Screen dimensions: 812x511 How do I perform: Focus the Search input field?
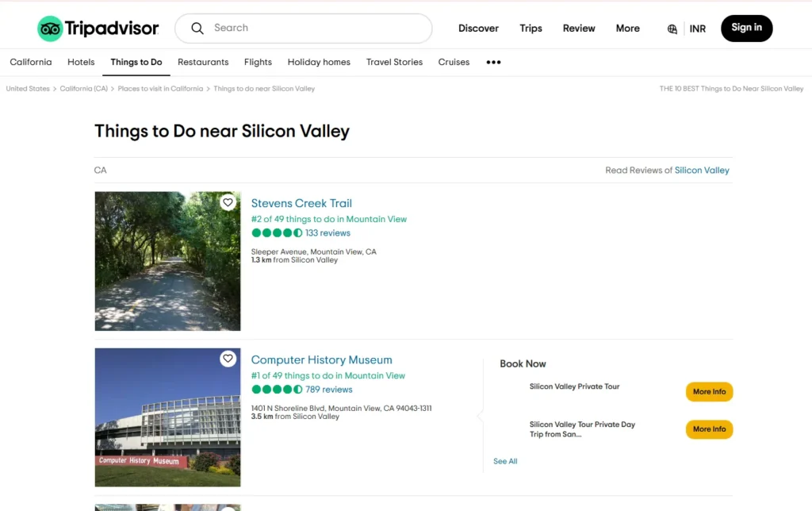coord(304,29)
